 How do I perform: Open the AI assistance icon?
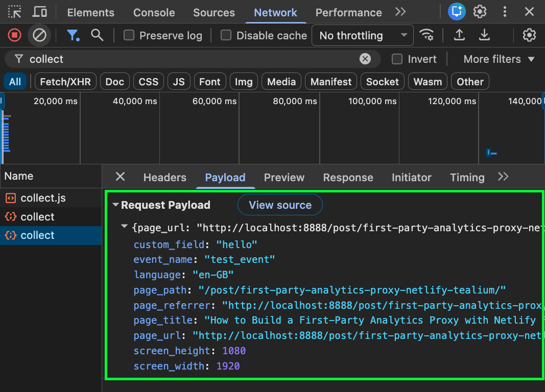pyautogui.click(x=456, y=12)
